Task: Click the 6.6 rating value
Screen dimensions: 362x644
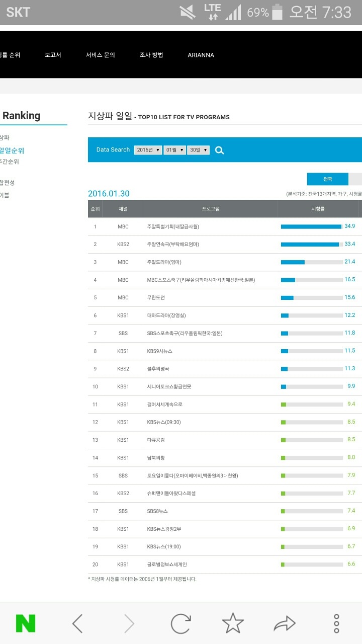Action: click(351, 564)
